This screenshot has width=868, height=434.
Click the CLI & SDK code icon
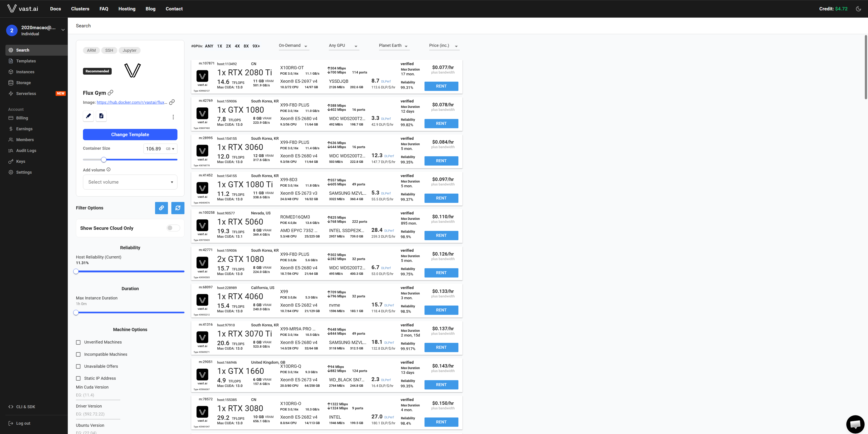[11, 407]
